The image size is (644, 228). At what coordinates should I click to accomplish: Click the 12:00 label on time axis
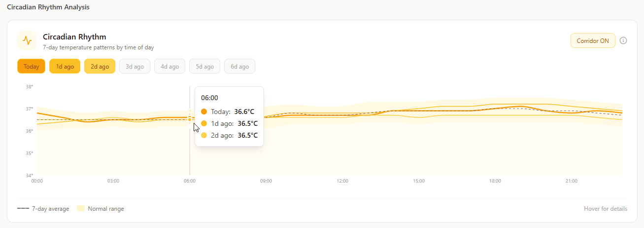[x=342, y=181]
